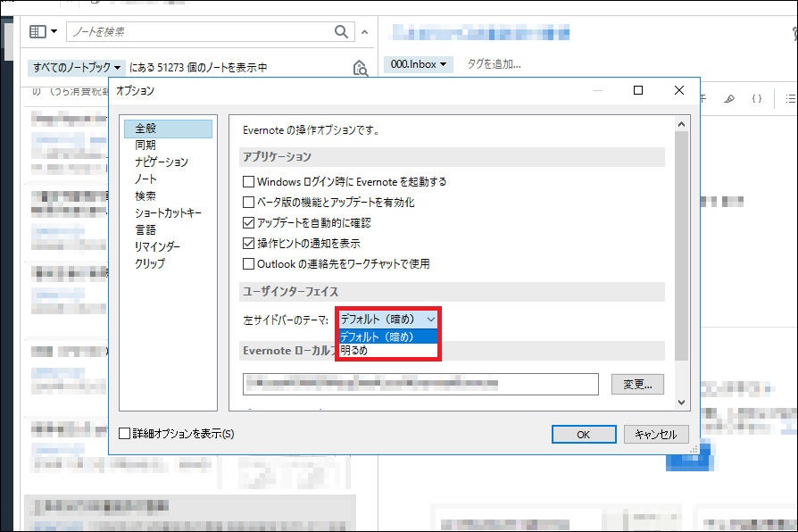Enable Windows ログイン時に Evernote を起動する
The height and width of the screenshot is (532, 798).
(x=248, y=182)
